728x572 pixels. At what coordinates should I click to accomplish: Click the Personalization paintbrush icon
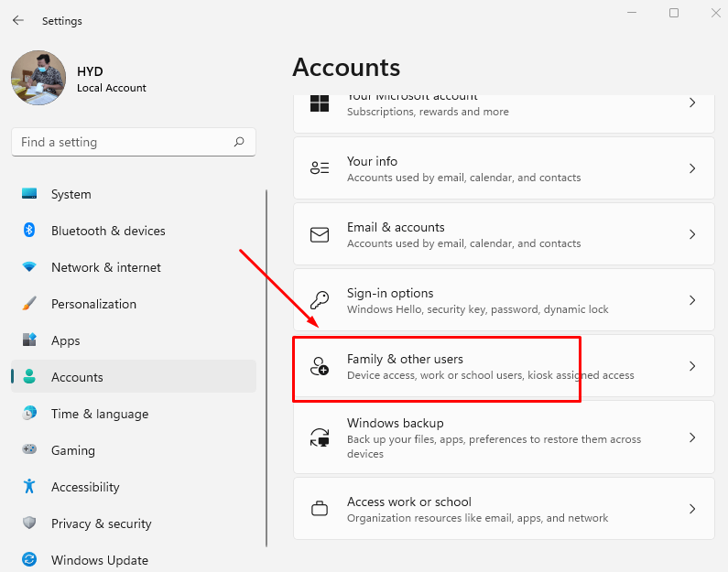pos(29,304)
